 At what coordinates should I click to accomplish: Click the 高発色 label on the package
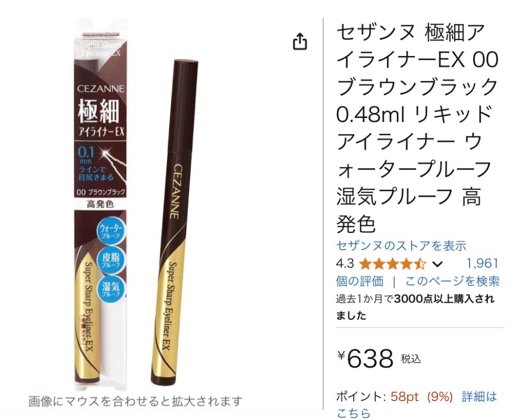click(x=100, y=203)
